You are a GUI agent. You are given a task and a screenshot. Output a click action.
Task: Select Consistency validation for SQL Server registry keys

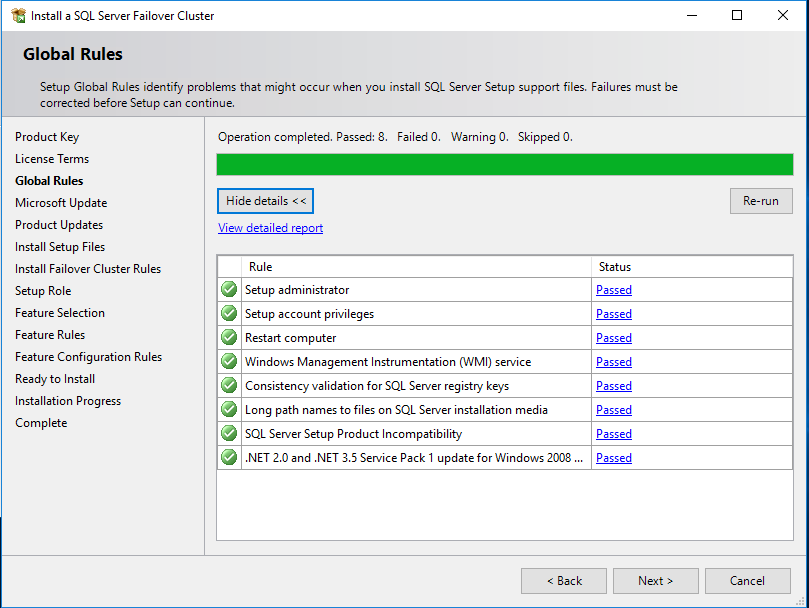tap(377, 386)
